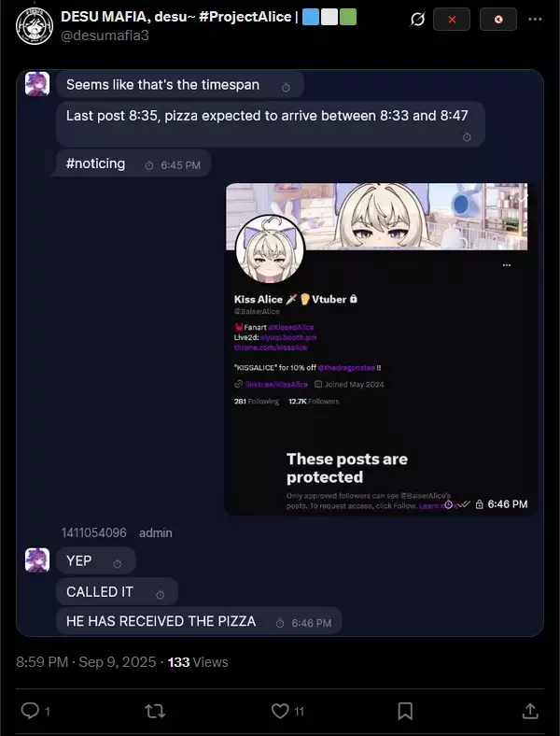The width and height of the screenshot is (560, 736).
Task: Click the repost arrows icon
Action: 155,711
